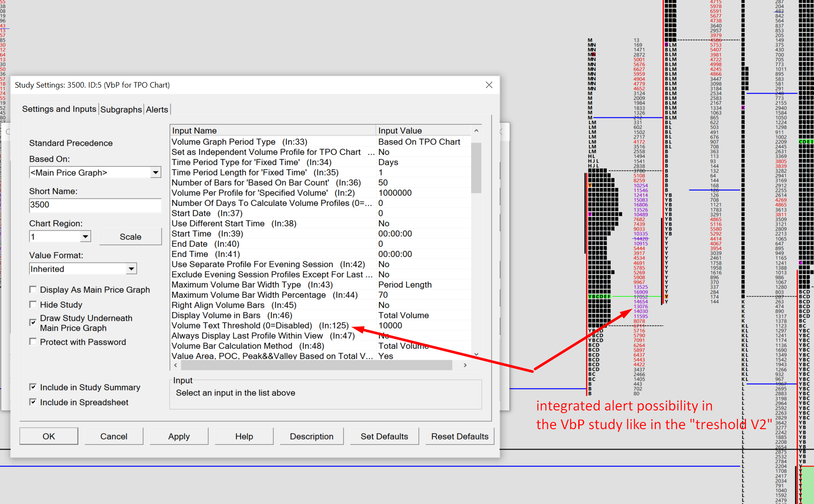
Task: Enable Display As Main Price Graph
Action: tap(33, 290)
